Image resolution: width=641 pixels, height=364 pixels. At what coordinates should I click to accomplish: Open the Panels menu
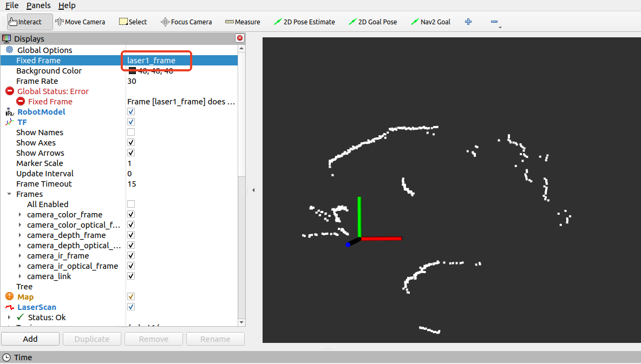[x=38, y=5]
